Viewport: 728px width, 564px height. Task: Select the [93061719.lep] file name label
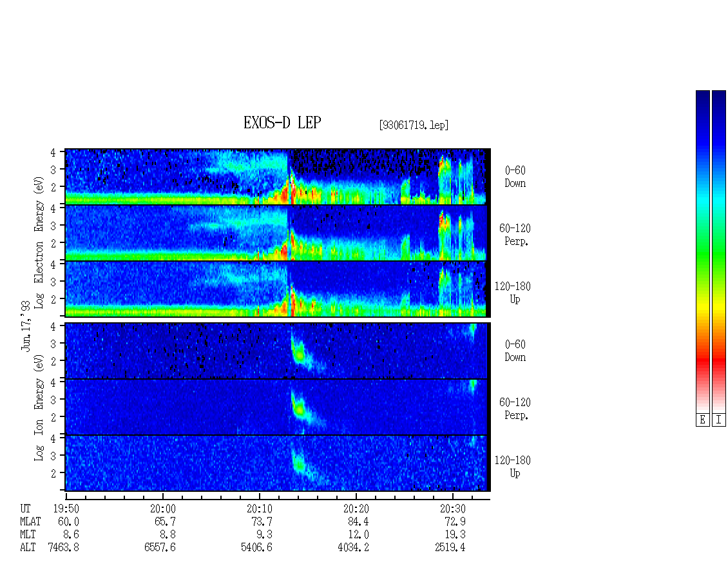[x=414, y=125]
